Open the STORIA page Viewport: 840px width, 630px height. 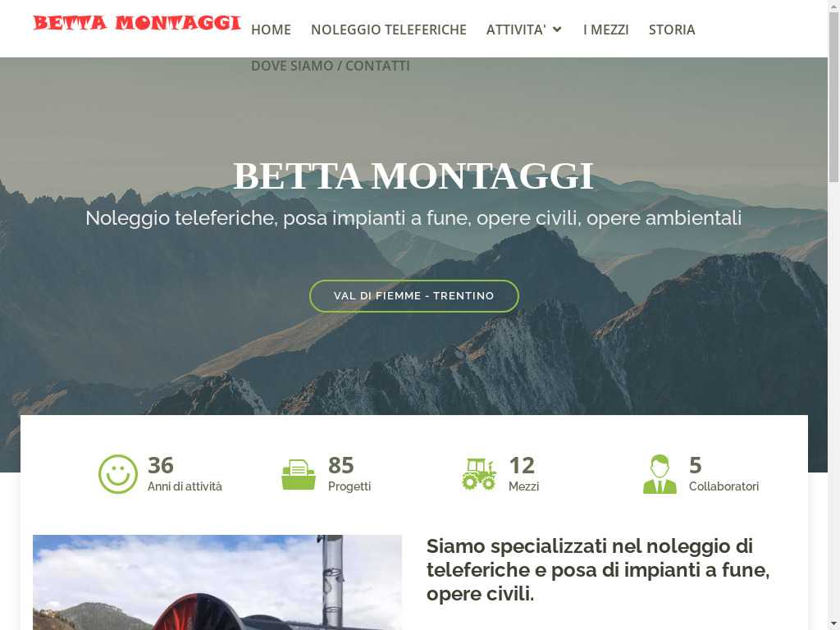point(672,30)
